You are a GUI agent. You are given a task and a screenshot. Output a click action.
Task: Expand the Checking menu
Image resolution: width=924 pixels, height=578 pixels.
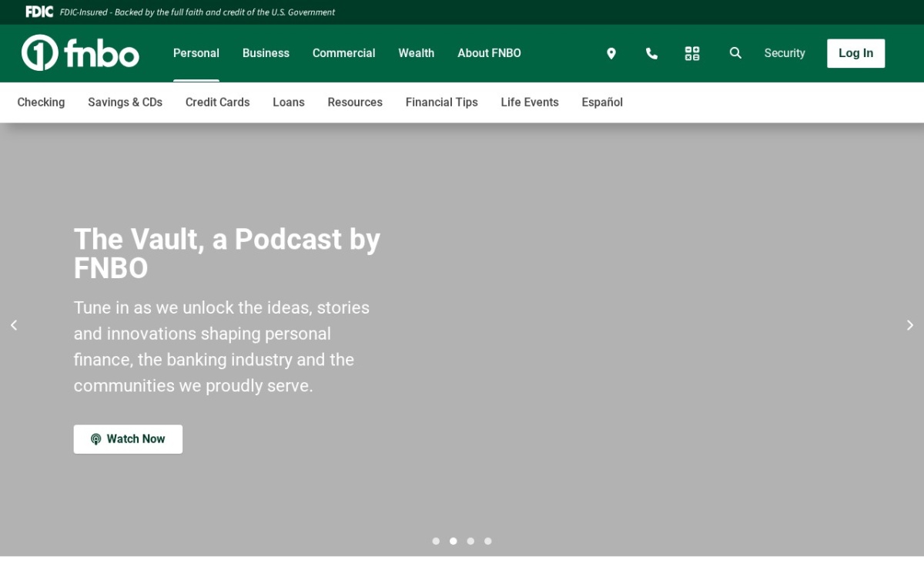[x=41, y=102]
